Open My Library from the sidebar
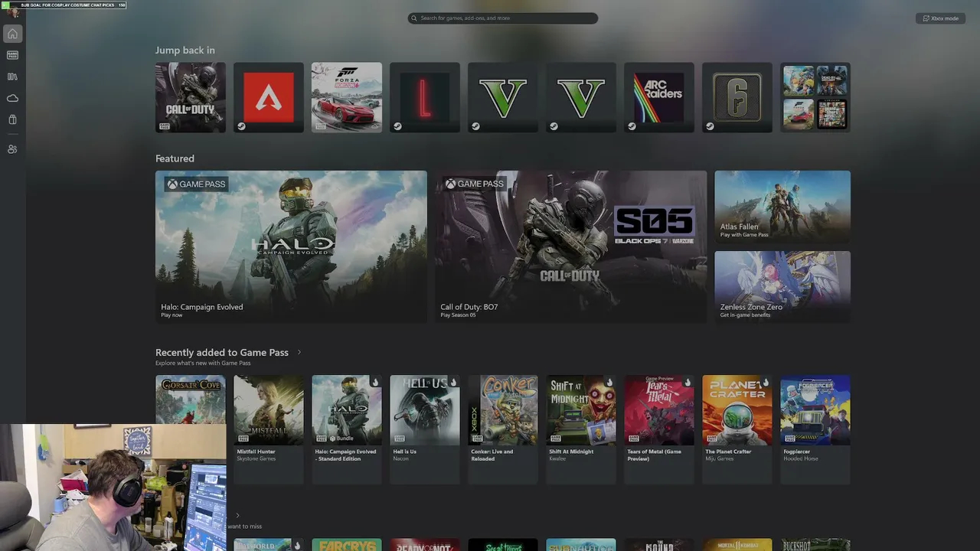This screenshot has height=551, width=980. (x=12, y=77)
